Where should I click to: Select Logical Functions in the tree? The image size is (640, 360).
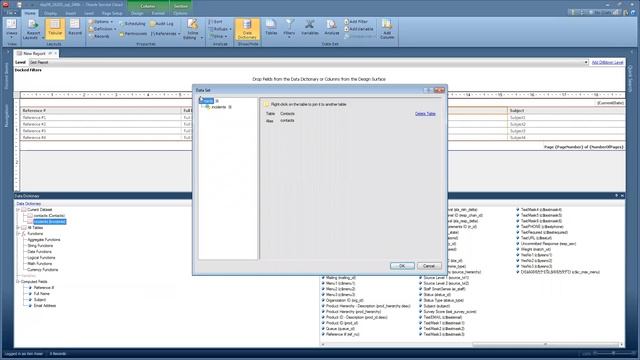click(41, 258)
